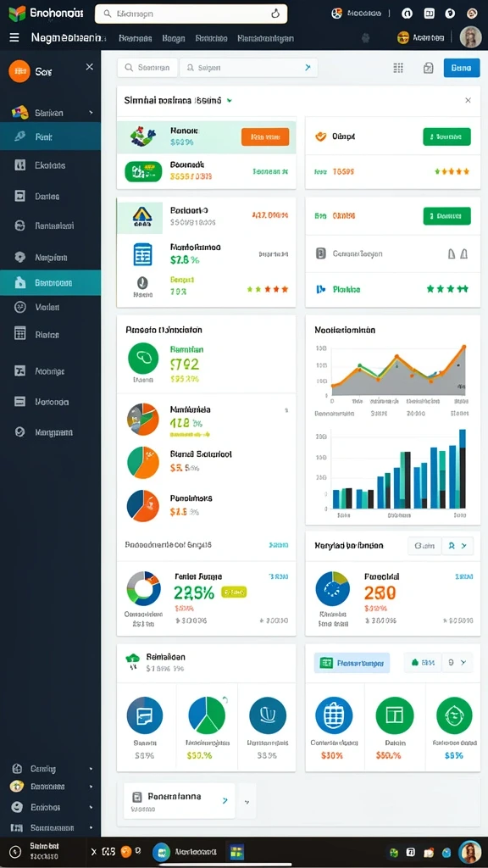Select the calendar grid sidebar icon
Viewport: 488px width, 868px height.
point(20,333)
